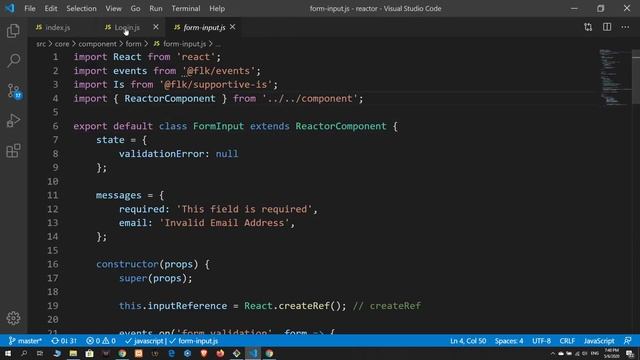The width and height of the screenshot is (640, 360).
Task: Click line number 6 in the gutter
Action: (55, 126)
